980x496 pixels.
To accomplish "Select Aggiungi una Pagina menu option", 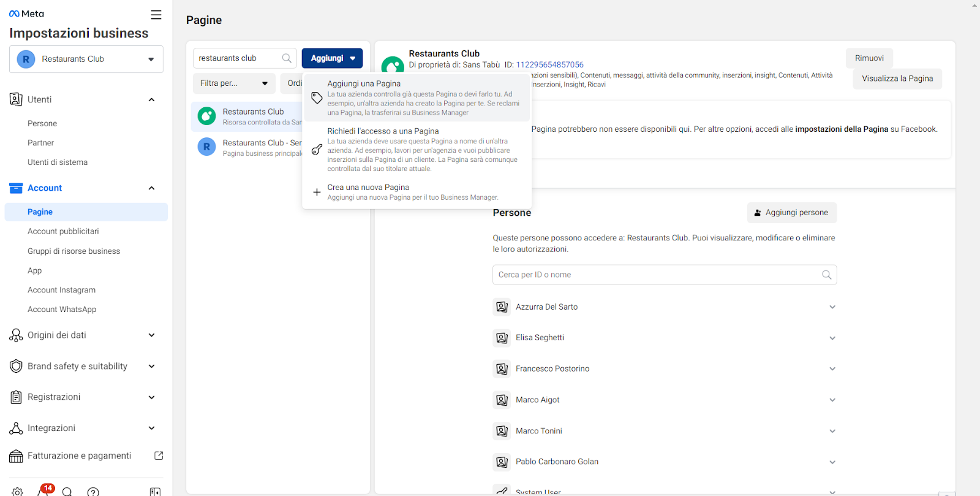I will coord(417,97).
